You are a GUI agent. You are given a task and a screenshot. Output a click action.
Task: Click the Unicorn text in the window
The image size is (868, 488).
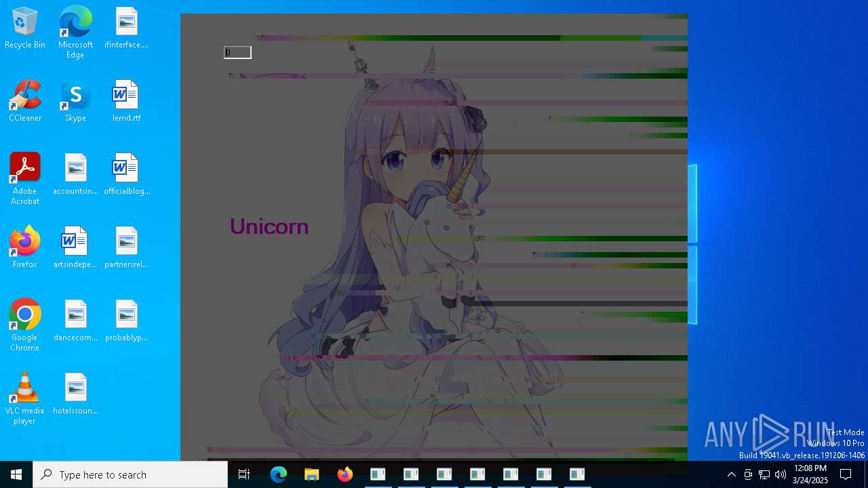[269, 226]
